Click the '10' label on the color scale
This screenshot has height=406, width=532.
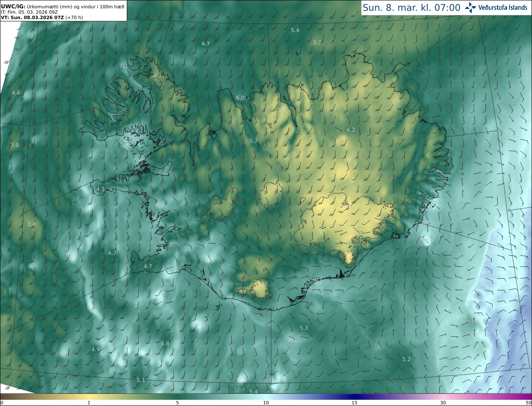tap(266, 403)
